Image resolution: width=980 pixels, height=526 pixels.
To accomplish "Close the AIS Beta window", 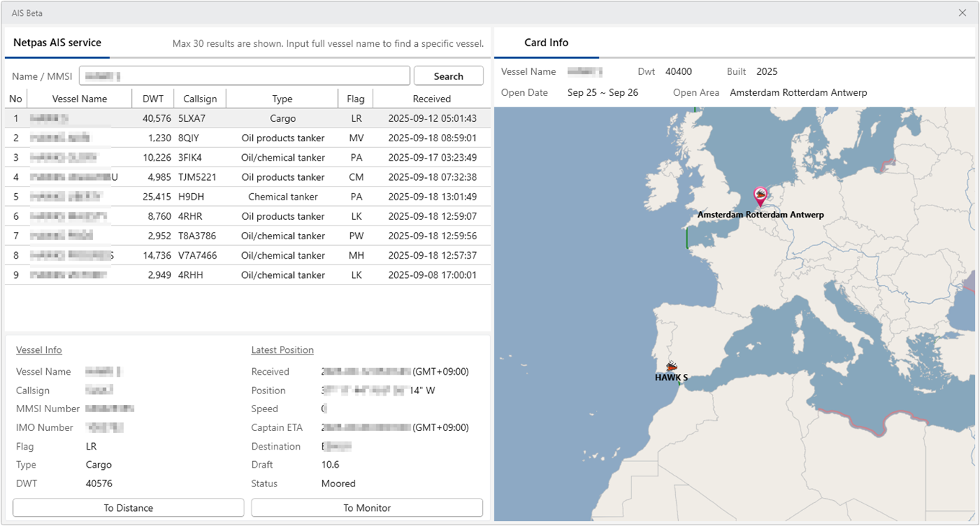I will [962, 13].
